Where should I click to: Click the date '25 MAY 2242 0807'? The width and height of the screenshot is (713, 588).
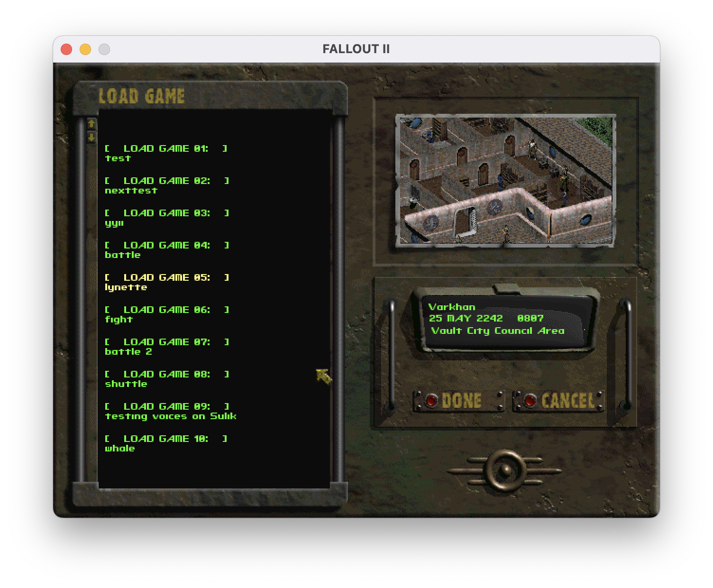(486, 318)
